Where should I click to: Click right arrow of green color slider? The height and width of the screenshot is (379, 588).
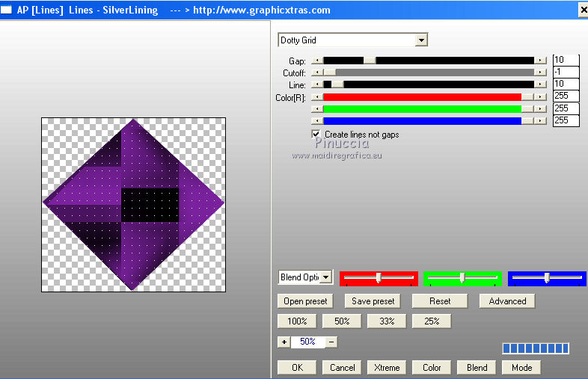tap(540, 109)
